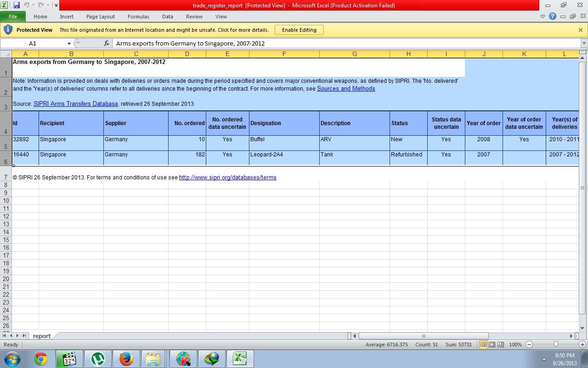Show hidden system tray icons arrow
Image resolution: width=588 pixels, height=368 pixels.
point(544,359)
